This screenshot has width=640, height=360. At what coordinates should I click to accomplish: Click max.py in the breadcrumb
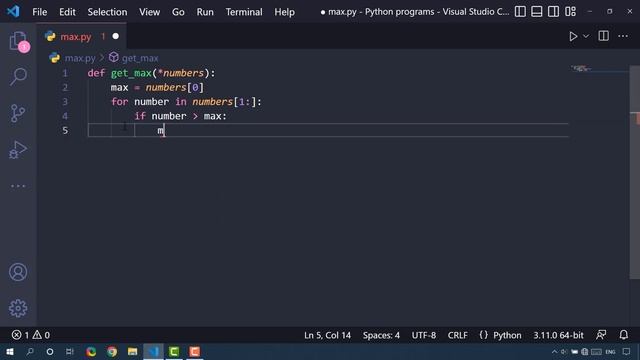(x=80, y=58)
